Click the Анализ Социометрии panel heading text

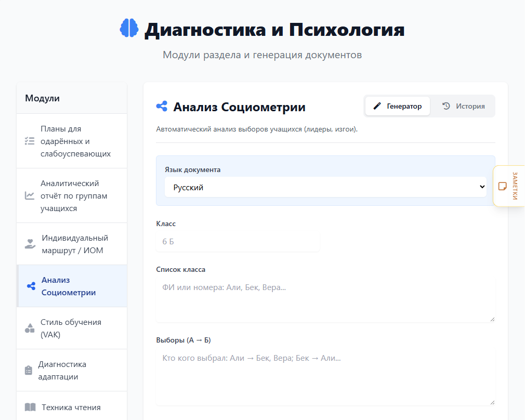240,107
